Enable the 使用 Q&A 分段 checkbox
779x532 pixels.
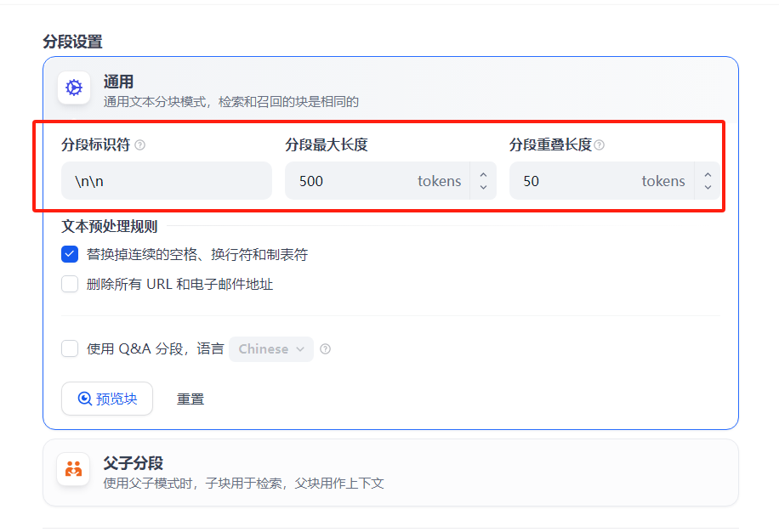click(70, 348)
